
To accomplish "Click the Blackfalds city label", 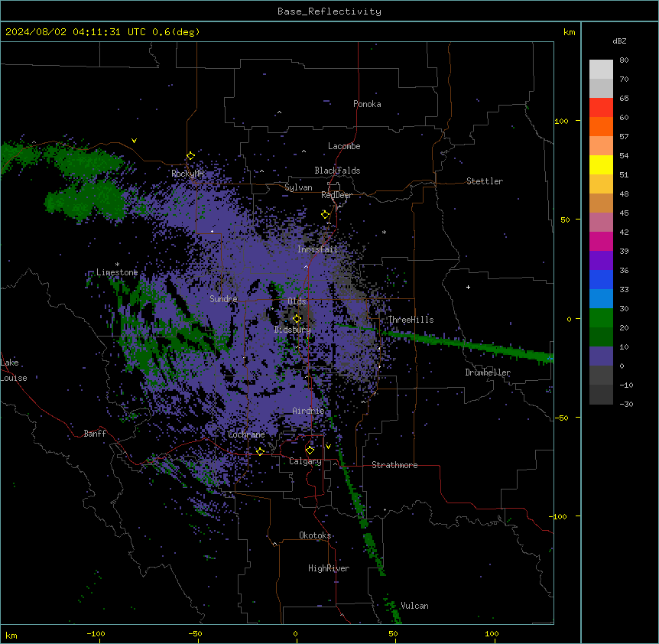I will (x=337, y=171).
